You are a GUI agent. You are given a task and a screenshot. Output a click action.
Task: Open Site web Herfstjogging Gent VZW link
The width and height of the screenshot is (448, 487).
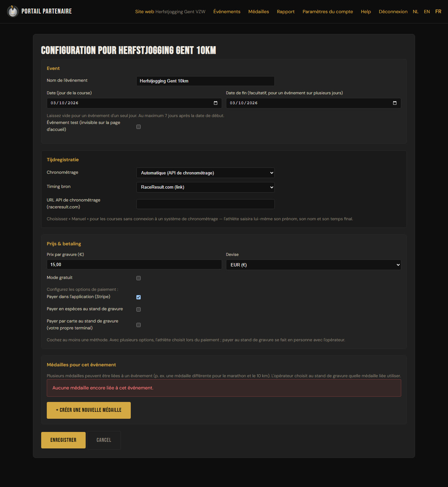[170, 12]
